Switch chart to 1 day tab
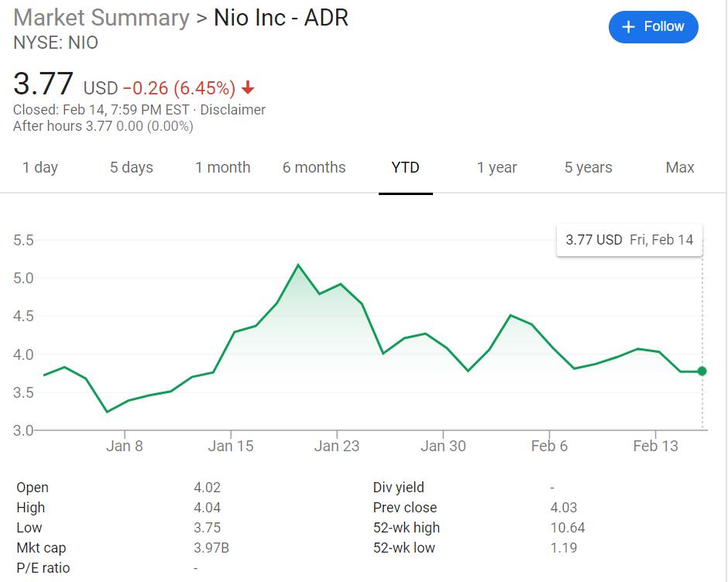728x582 pixels. pos(40,167)
